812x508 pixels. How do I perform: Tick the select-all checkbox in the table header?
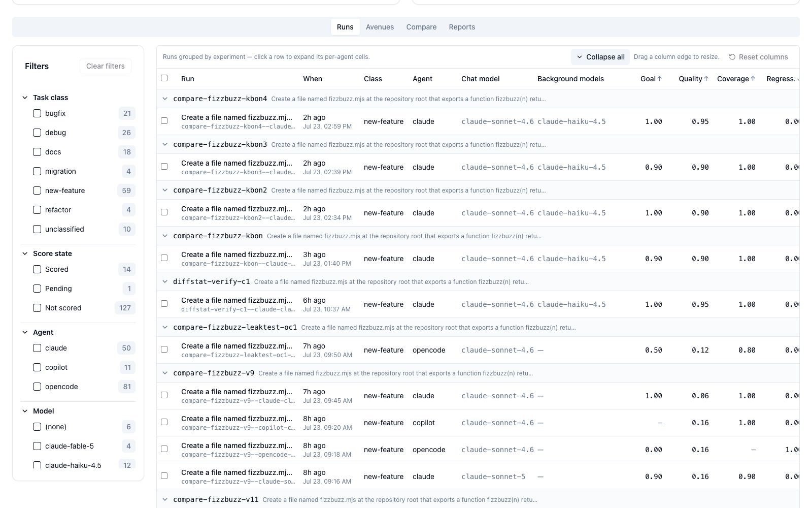point(164,78)
